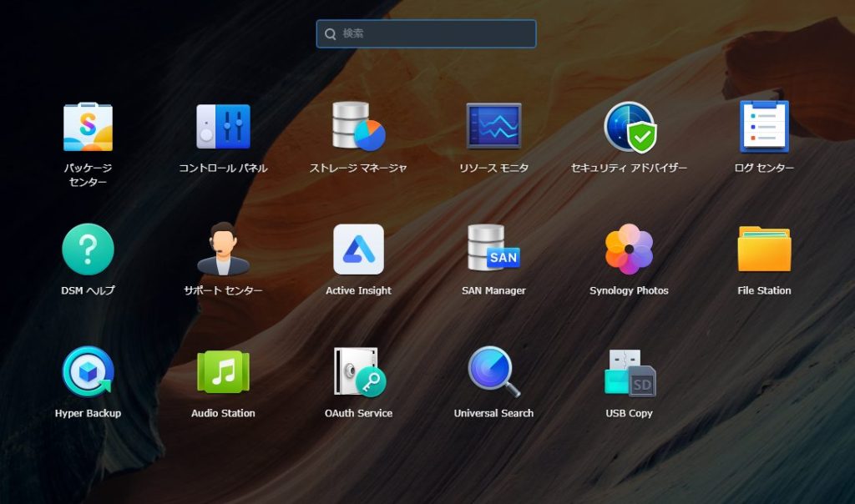Open Package Center with the shopping bag icon
The width and height of the screenshot is (855, 504).
pos(88,127)
